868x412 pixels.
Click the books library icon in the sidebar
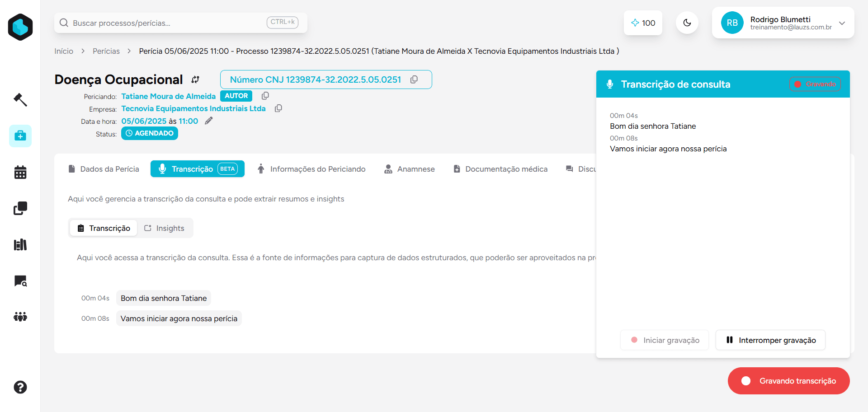point(20,245)
